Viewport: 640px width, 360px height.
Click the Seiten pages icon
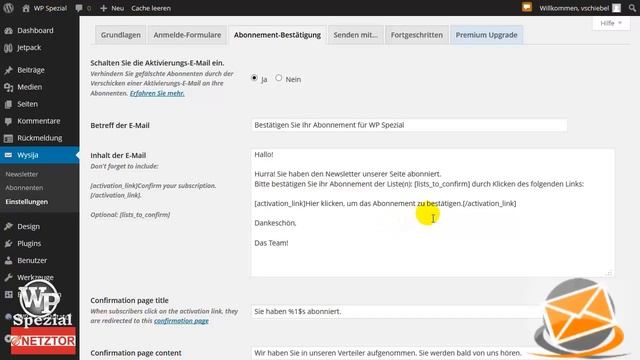(x=8, y=104)
